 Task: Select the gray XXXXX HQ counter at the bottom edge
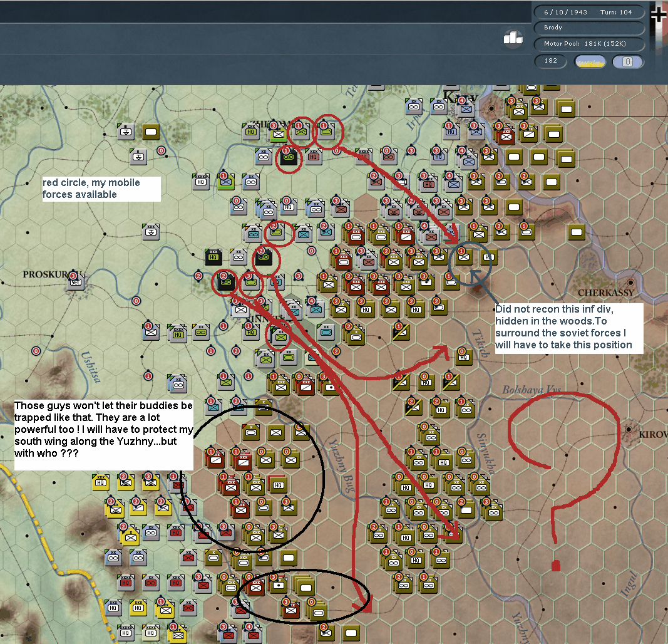coord(125,633)
